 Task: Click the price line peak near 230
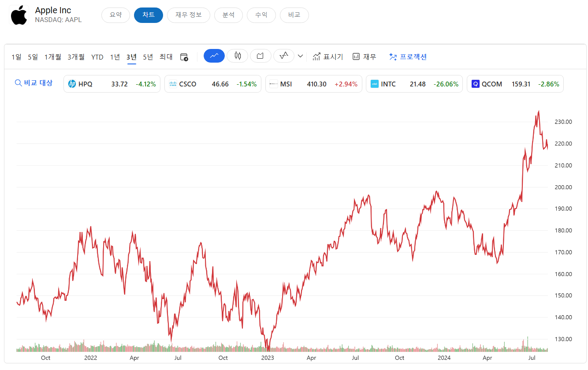[539, 112]
